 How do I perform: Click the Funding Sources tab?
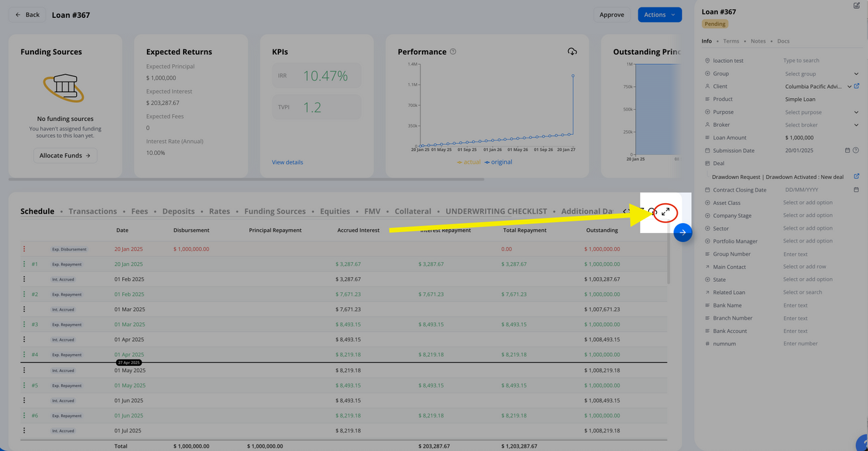(274, 211)
